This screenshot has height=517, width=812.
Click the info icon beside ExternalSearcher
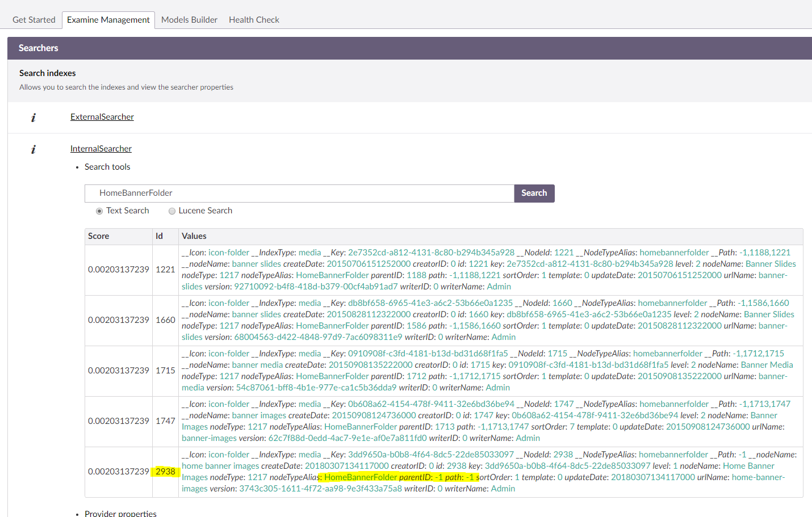pyautogui.click(x=34, y=117)
